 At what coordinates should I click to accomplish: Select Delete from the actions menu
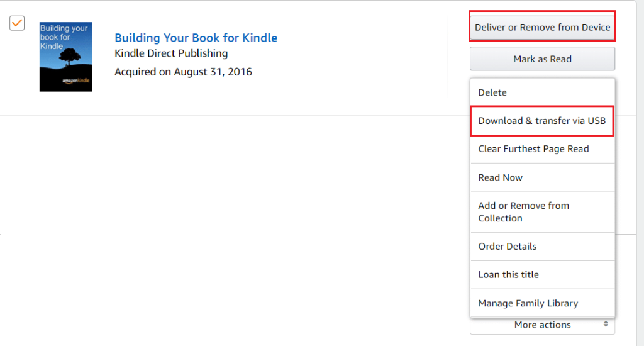(492, 92)
